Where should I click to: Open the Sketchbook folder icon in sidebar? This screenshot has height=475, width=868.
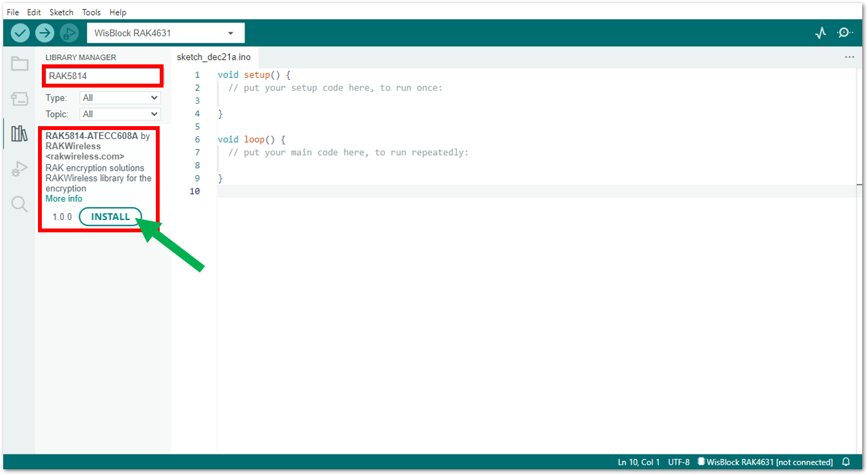point(20,63)
